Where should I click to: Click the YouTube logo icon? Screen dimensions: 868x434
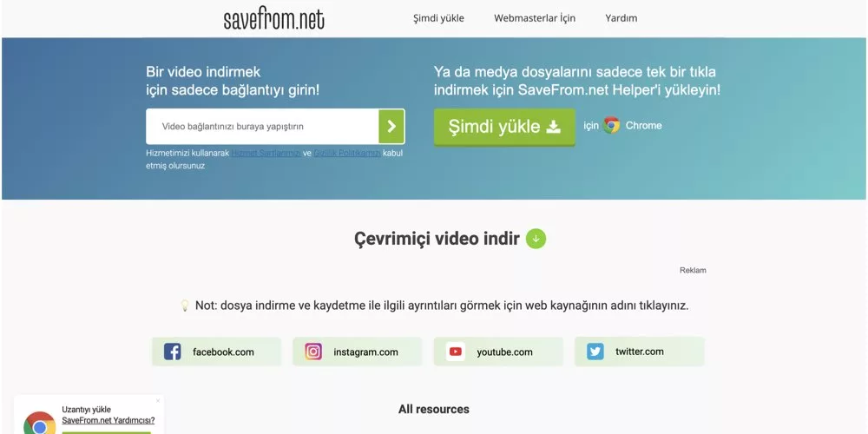click(x=456, y=352)
